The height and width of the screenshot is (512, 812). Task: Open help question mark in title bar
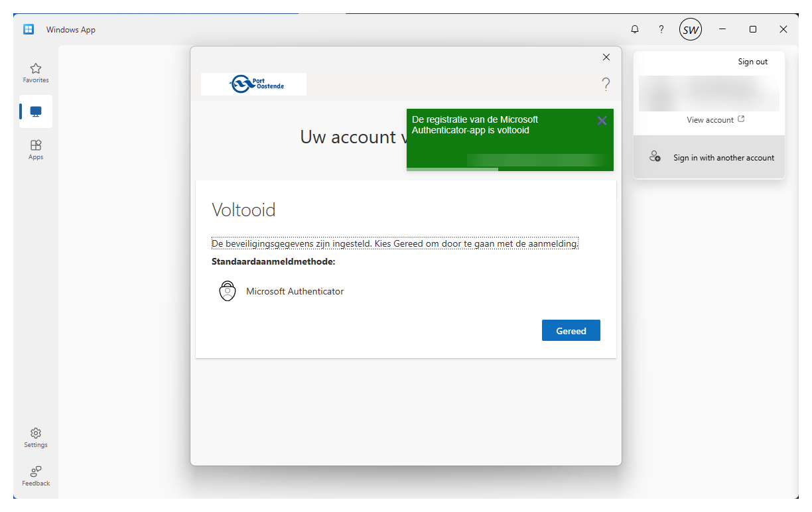[661, 29]
